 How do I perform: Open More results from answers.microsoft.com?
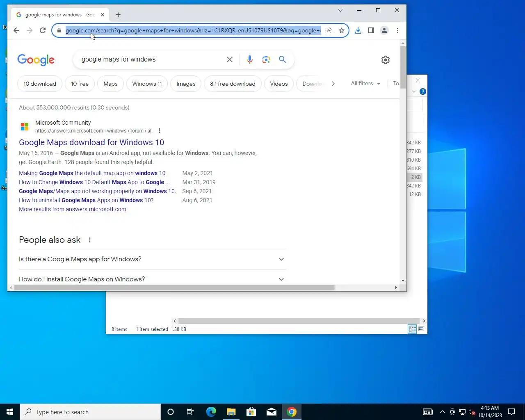(73, 209)
